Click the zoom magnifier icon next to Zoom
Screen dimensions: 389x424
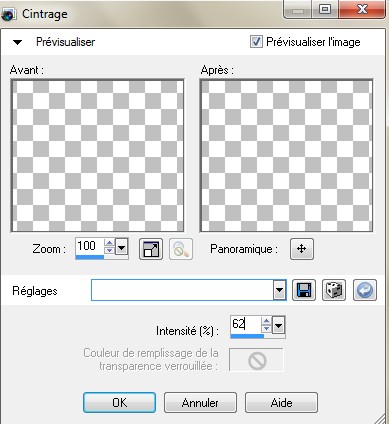[181, 249]
